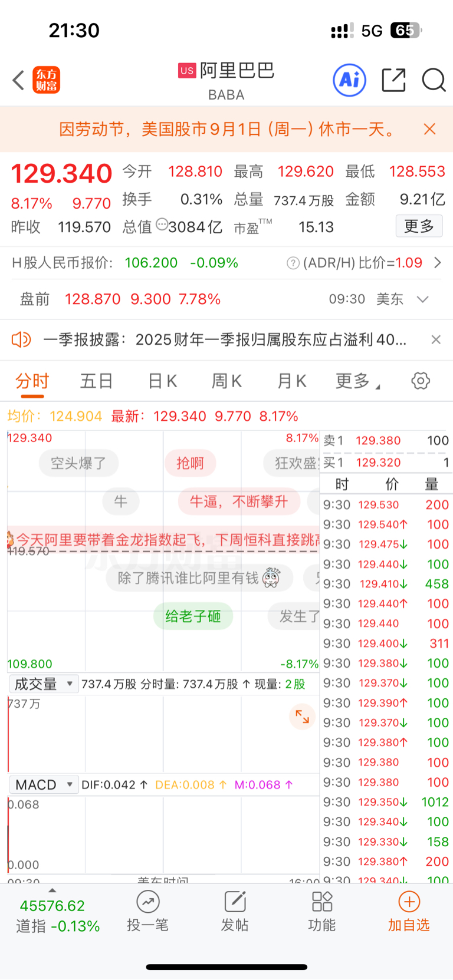Tap the 市盈 15.13 value
Viewport: 453px width, 980px height.
point(316,227)
